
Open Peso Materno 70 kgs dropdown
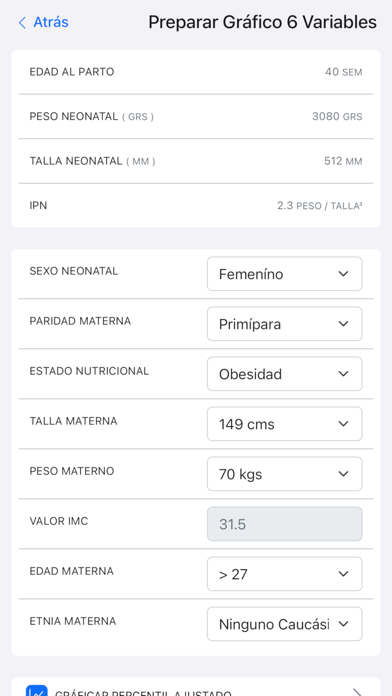[285, 475]
